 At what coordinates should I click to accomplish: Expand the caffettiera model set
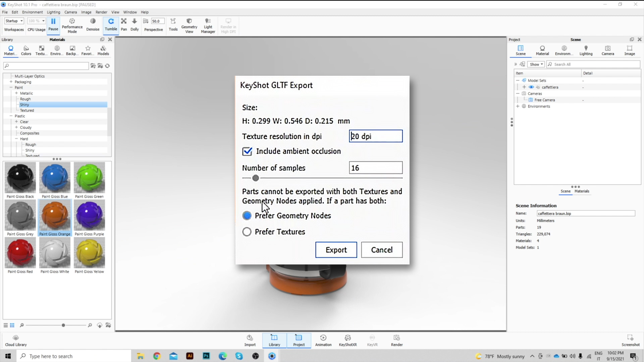pos(524,87)
